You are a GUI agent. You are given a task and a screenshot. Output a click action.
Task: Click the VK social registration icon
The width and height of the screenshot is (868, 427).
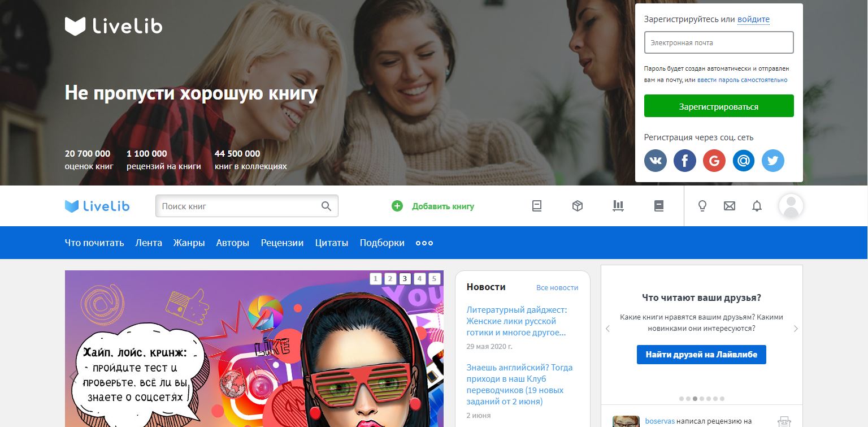[656, 161]
